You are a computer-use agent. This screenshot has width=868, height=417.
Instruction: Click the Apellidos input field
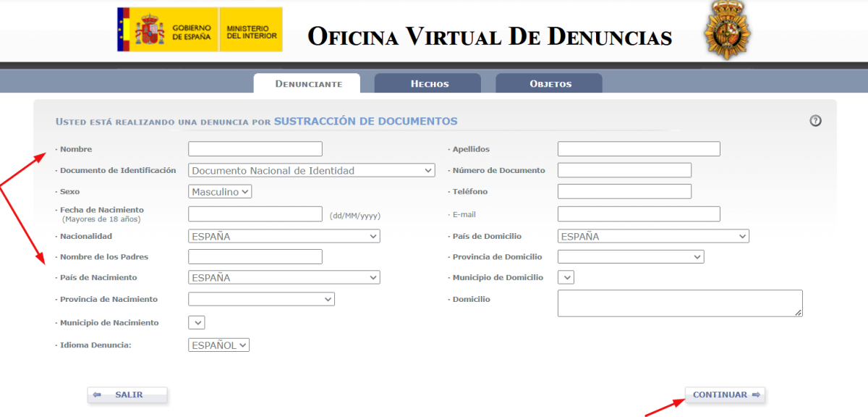[638, 148]
